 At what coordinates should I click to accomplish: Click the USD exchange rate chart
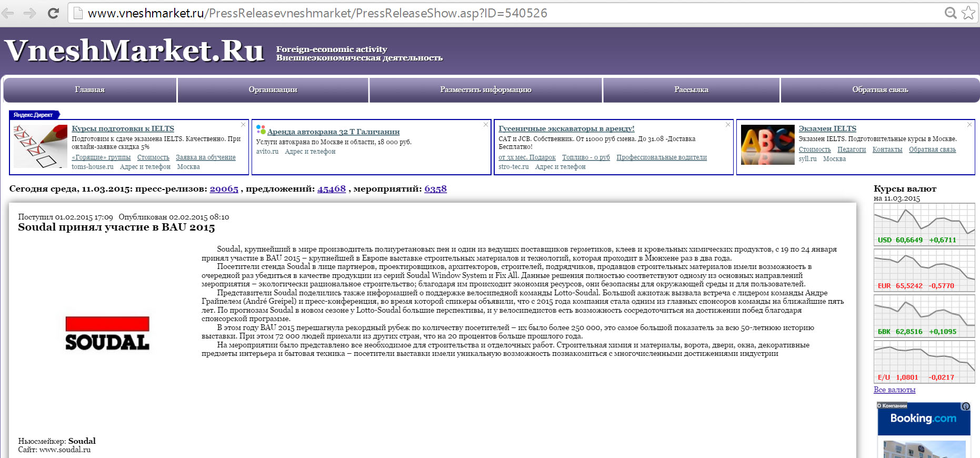924,224
